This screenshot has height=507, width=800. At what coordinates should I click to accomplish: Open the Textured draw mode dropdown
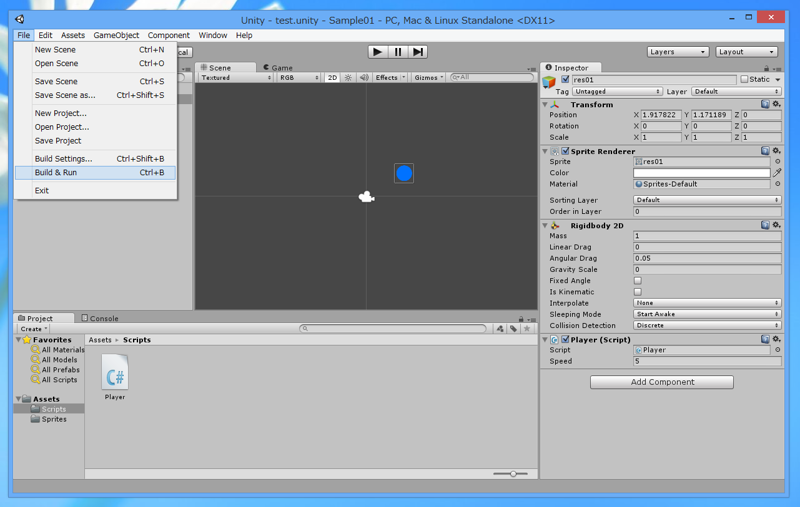236,78
